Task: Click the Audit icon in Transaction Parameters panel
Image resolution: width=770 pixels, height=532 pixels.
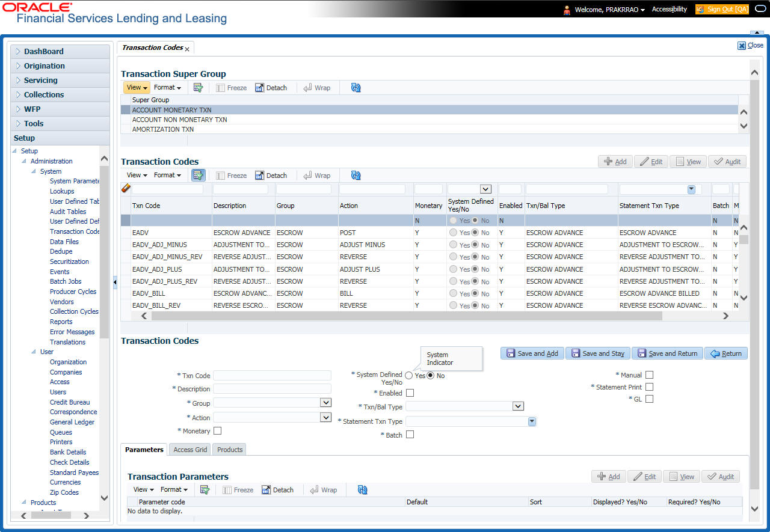Action: pyautogui.click(x=721, y=476)
